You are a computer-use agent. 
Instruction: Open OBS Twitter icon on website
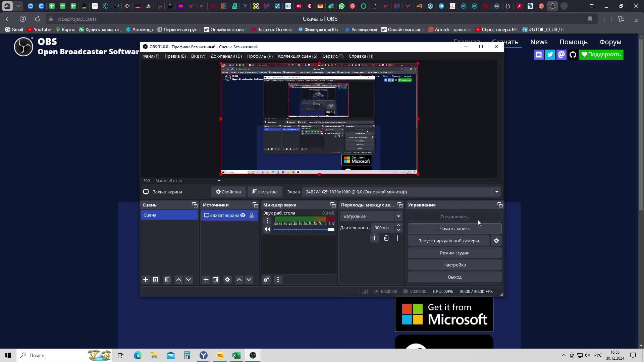point(550,55)
